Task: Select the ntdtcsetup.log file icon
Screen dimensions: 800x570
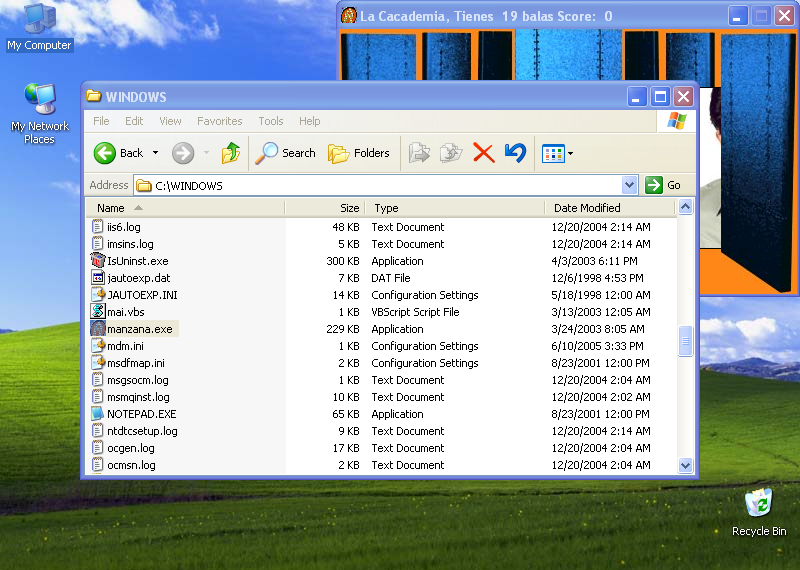Action: tap(97, 431)
